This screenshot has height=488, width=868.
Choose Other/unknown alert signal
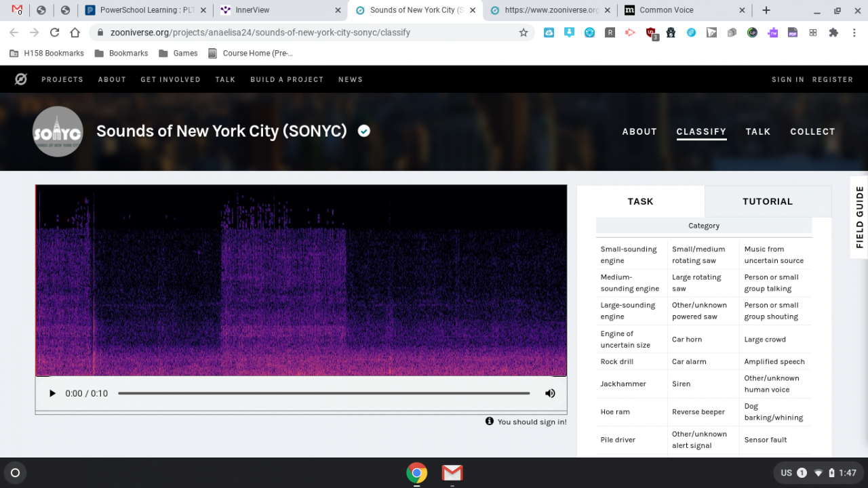tap(703, 439)
